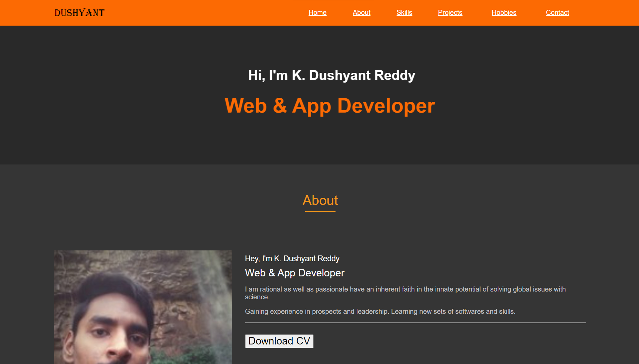Click the Download CV button
Screen dimensions: 639x364
tap(279, 341)
